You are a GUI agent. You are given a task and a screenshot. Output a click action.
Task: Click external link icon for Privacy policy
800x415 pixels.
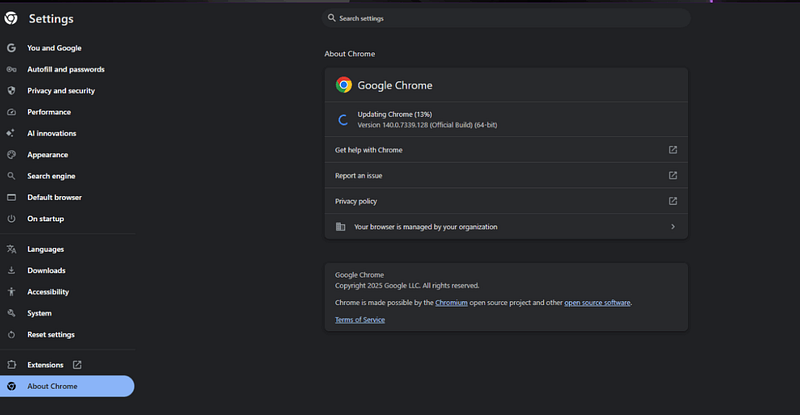coord(673,201)
